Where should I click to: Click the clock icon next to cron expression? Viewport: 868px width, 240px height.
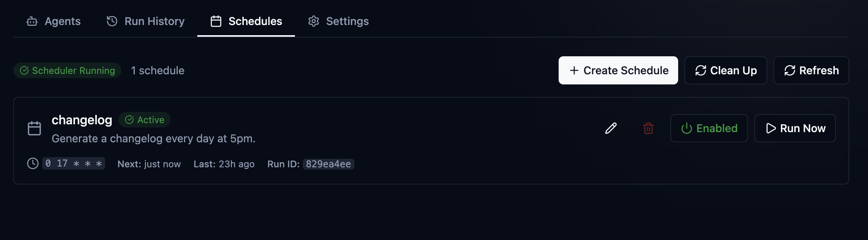click(33, 163)
